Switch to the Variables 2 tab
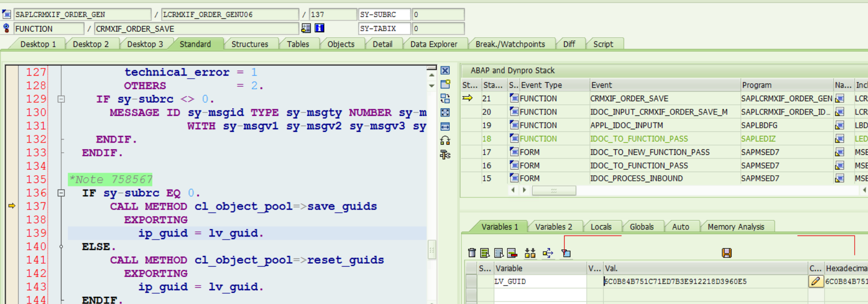868x304 pixels. coord(553,227)
